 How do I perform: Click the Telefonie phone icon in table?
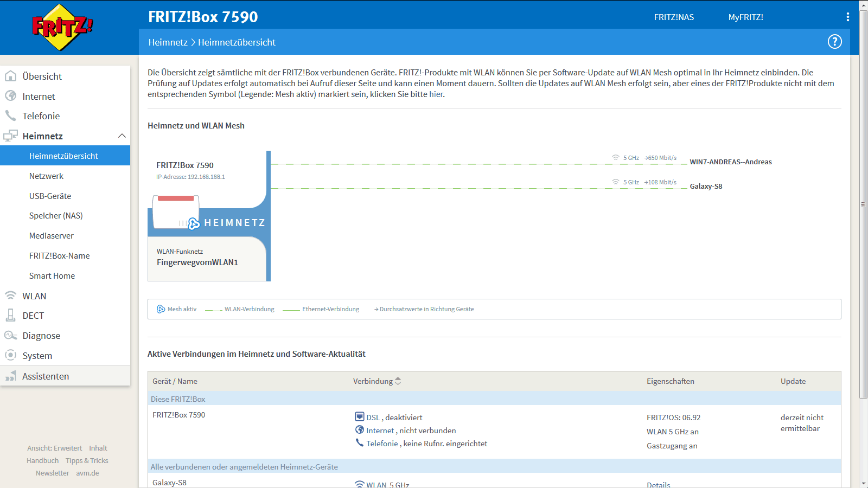coord(360,442)
